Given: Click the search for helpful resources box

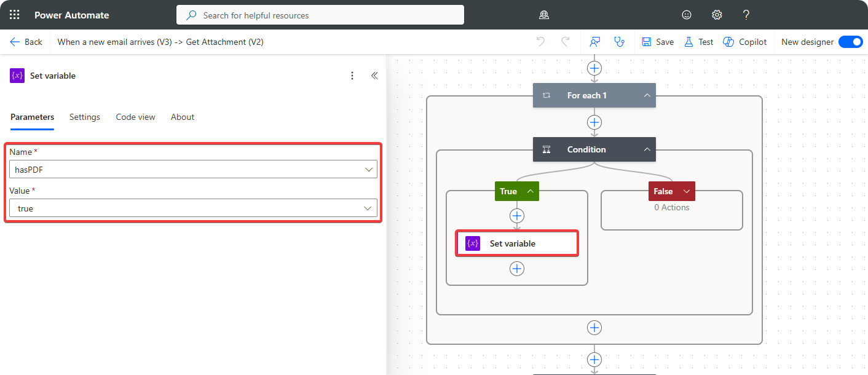Looking at the screenshot, I should click(x=320, y=15).
